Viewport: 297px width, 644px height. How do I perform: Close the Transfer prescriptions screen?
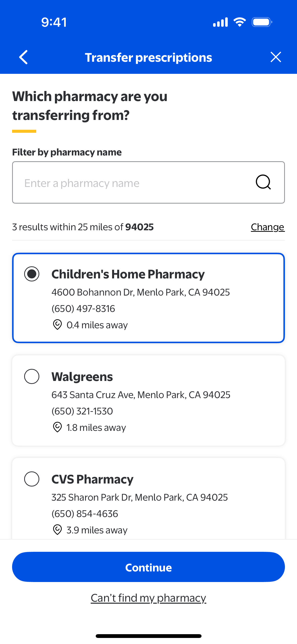click(276, 57)
